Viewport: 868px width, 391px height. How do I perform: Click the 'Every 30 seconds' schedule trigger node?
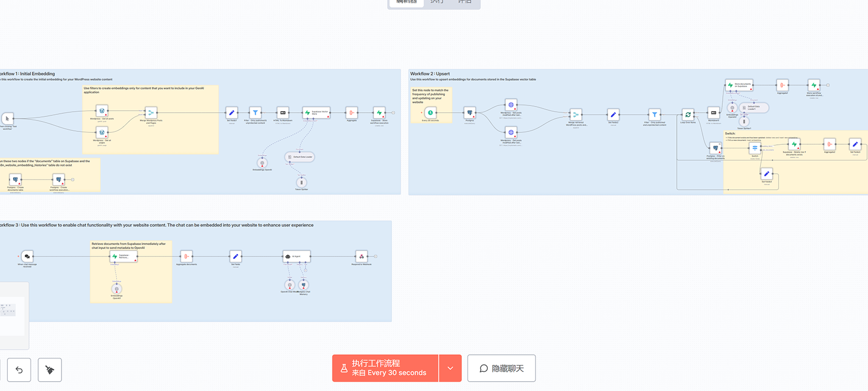pyautogui.click(x=430, y=113)
